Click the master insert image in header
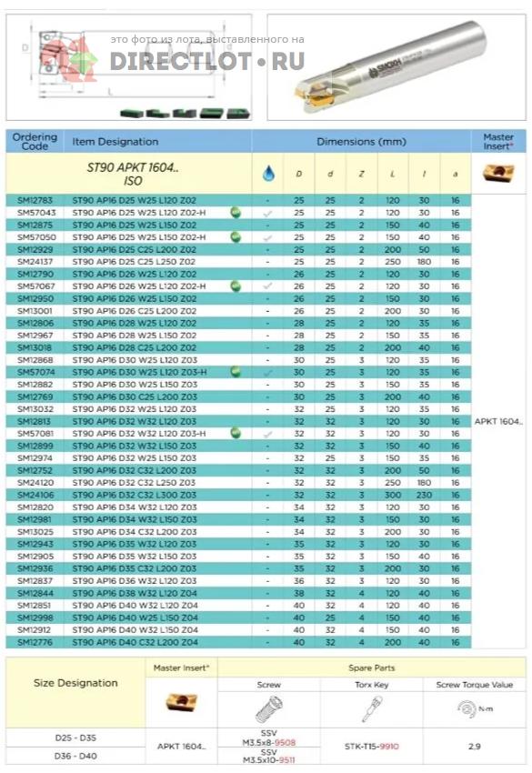532x773 pixels. click(x=498, y=173)
